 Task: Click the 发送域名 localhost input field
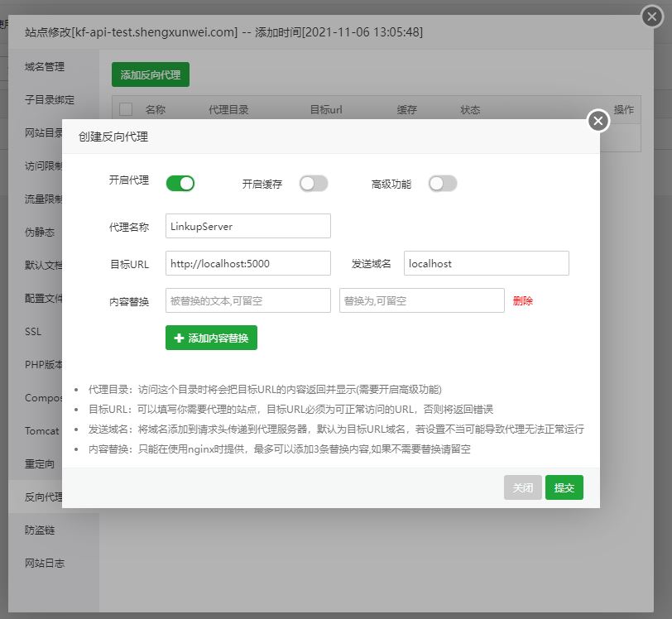coord(486,262)
